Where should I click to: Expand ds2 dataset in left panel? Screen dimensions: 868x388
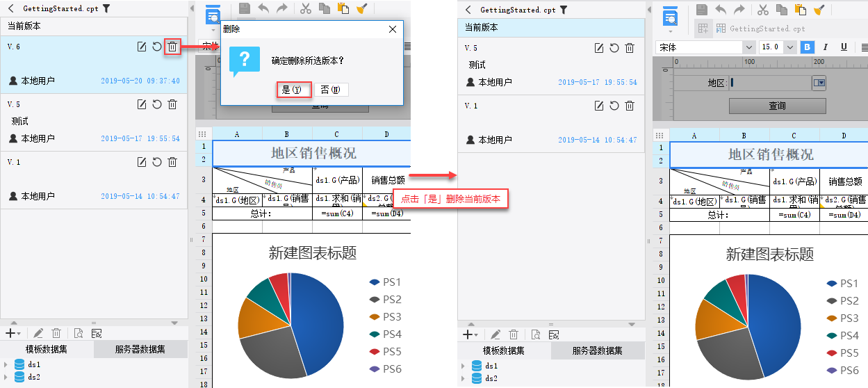(6, 377)
